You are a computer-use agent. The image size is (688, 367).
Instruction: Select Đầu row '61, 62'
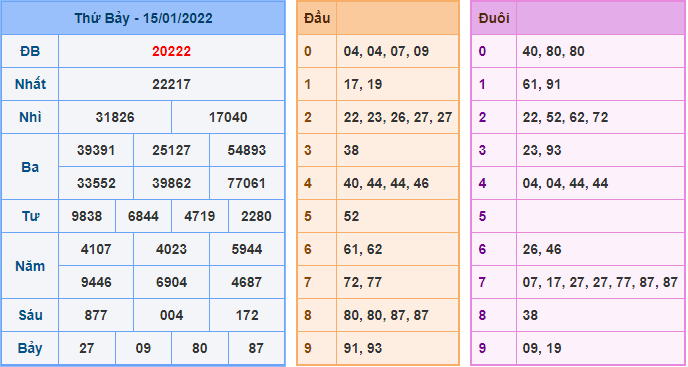pyautogui.click(x=363, y=249)
